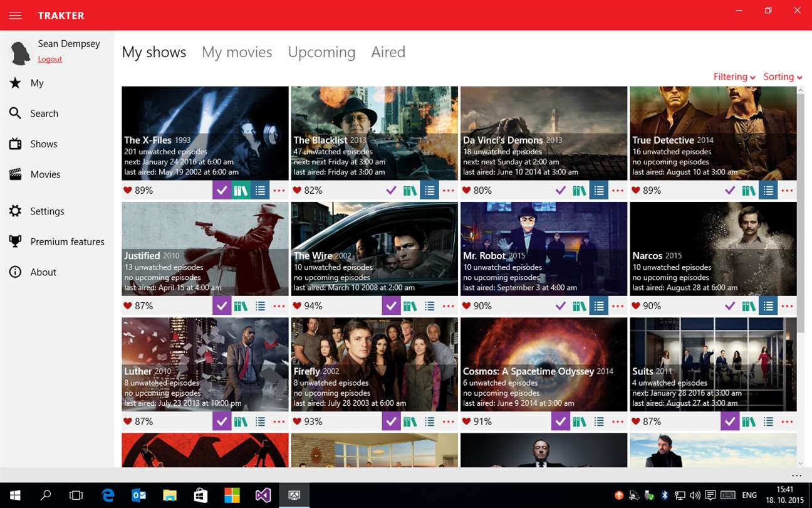
Task: Open three-dot menu for Mr. Robot
Action: [618, 306]
